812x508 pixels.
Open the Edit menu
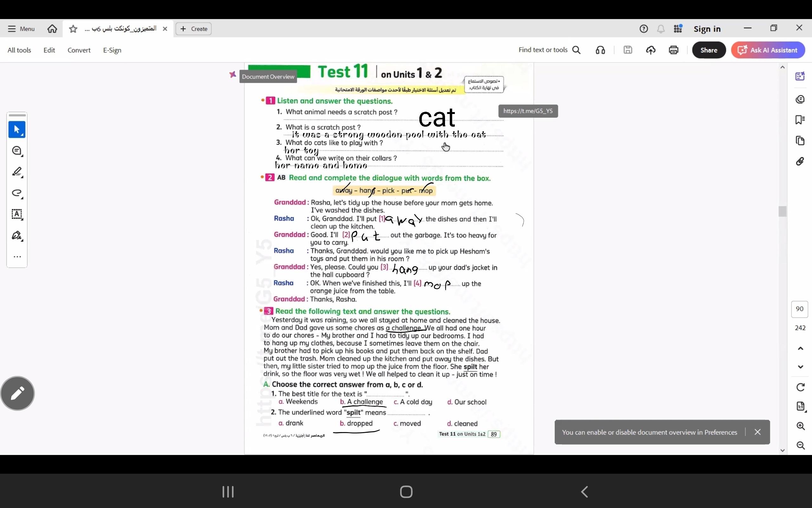[49, 50]
